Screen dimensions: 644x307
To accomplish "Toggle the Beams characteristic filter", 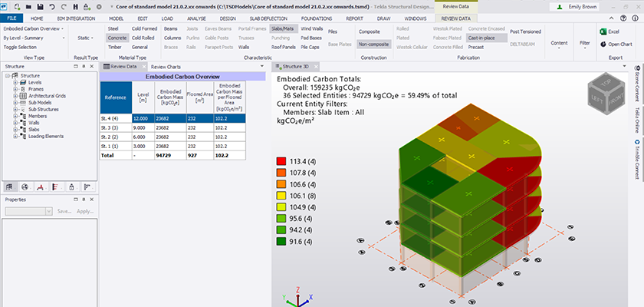I will coord(171,28).
